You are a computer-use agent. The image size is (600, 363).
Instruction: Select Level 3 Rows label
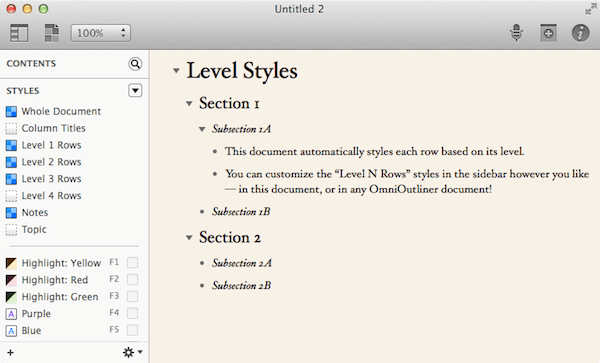(x=51, y=179)
